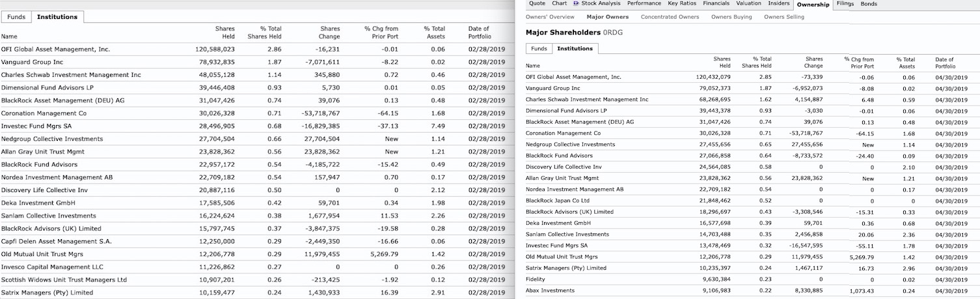Select Coronation Management Co in left table
The width and height of the screenshot is (980, 299).
tap(44, 113)
